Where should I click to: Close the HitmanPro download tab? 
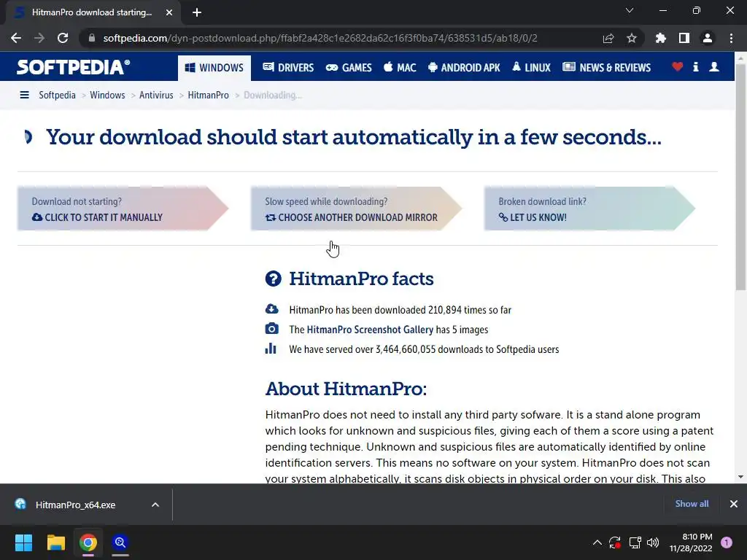point(169,12)
